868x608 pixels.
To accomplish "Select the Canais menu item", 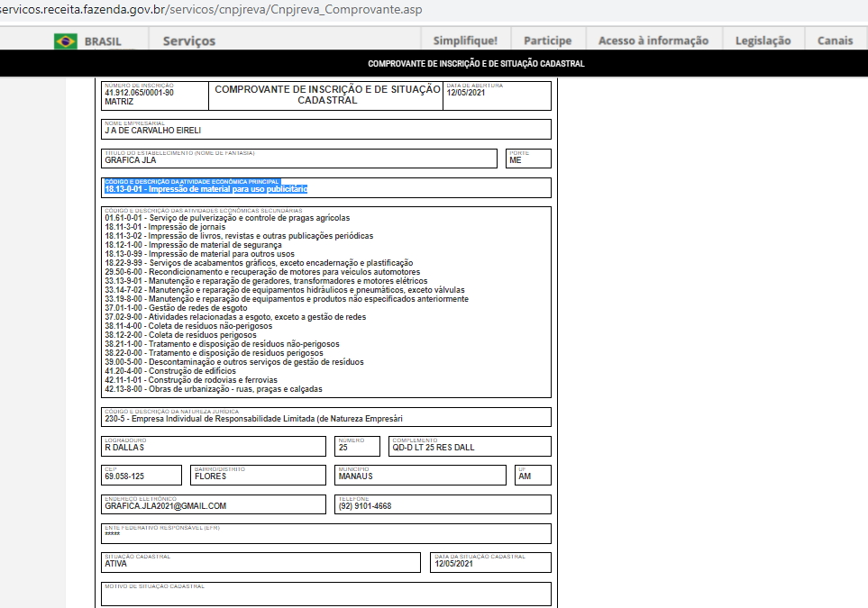I will (835, 41).
